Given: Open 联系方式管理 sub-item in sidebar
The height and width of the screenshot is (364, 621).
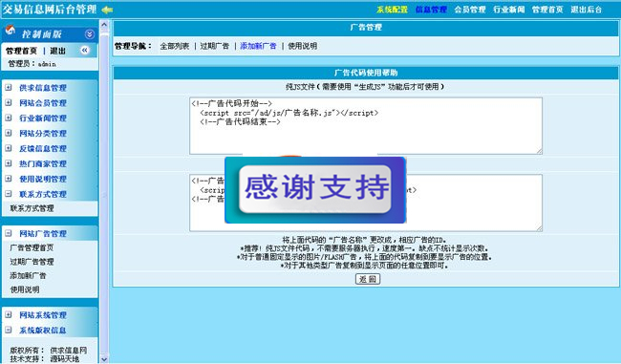Looking at the screenshot, I should coord(32,208).
